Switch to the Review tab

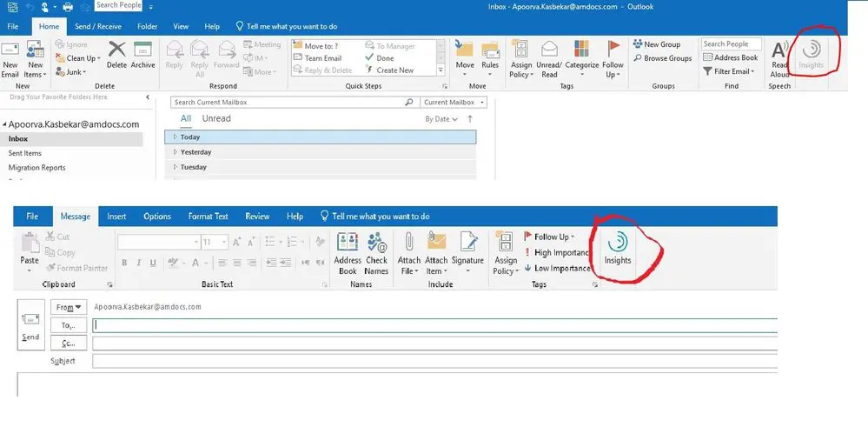257,217
